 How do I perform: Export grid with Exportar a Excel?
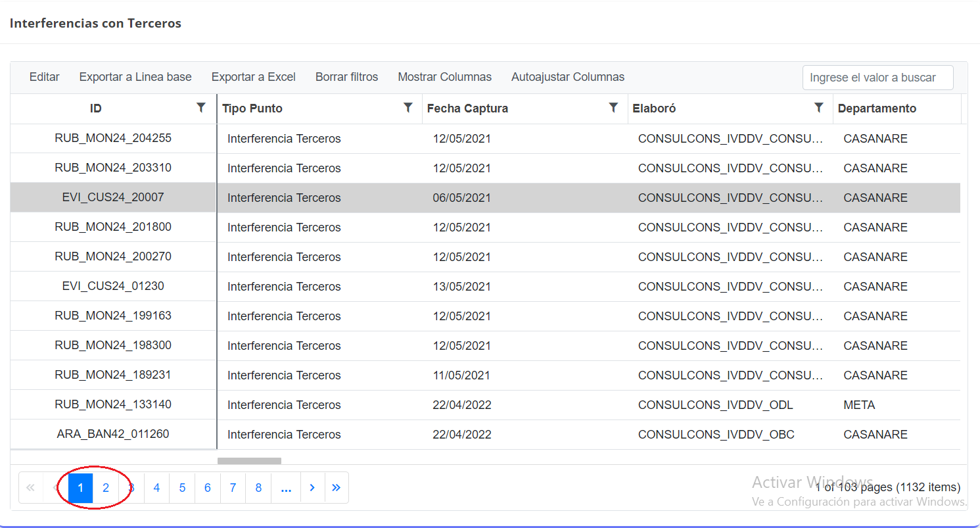[x=253, y=77]
